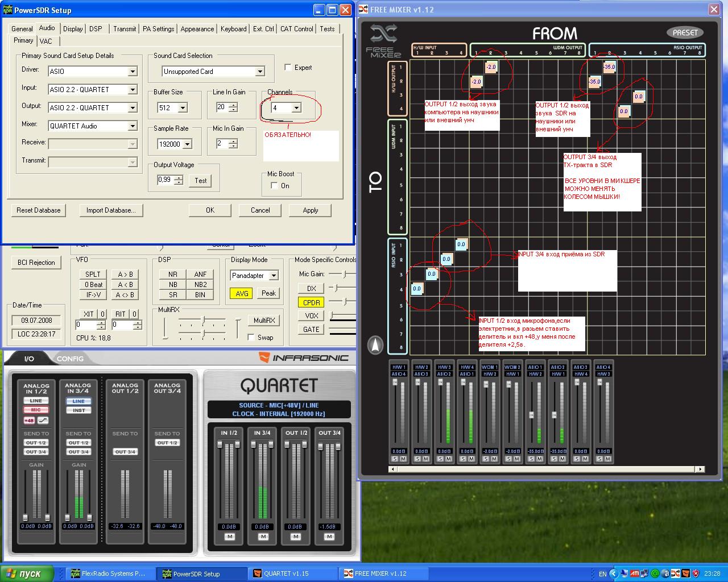Enable the Expert checkbox

click(x=288, y=68)
